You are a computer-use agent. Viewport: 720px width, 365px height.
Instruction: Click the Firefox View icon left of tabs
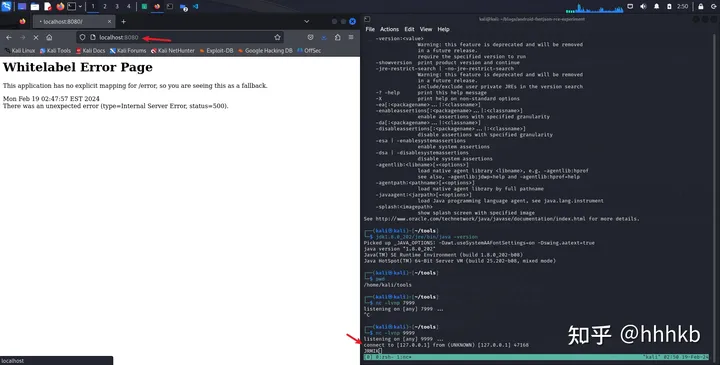click(22, 22)
